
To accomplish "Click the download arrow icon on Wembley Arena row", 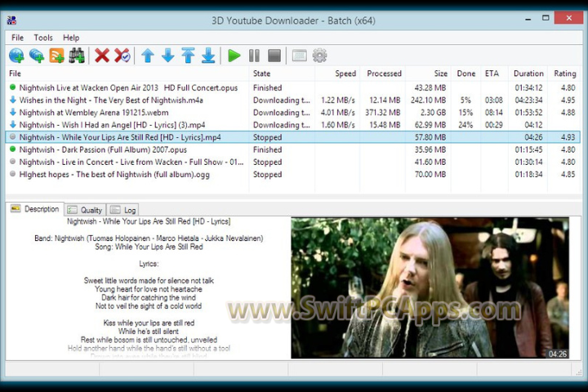I will click(13, 112).
